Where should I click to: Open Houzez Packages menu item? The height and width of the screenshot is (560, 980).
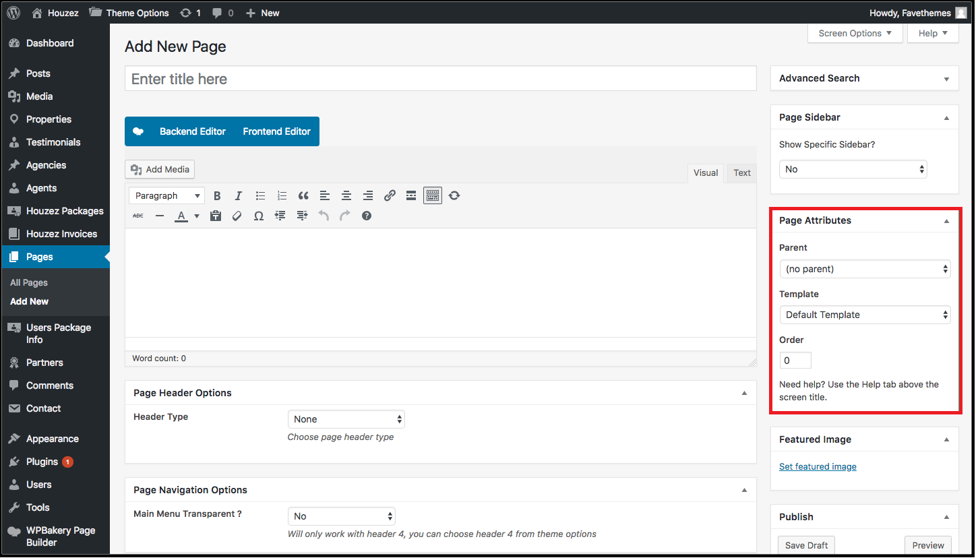(x=55, y=211)
